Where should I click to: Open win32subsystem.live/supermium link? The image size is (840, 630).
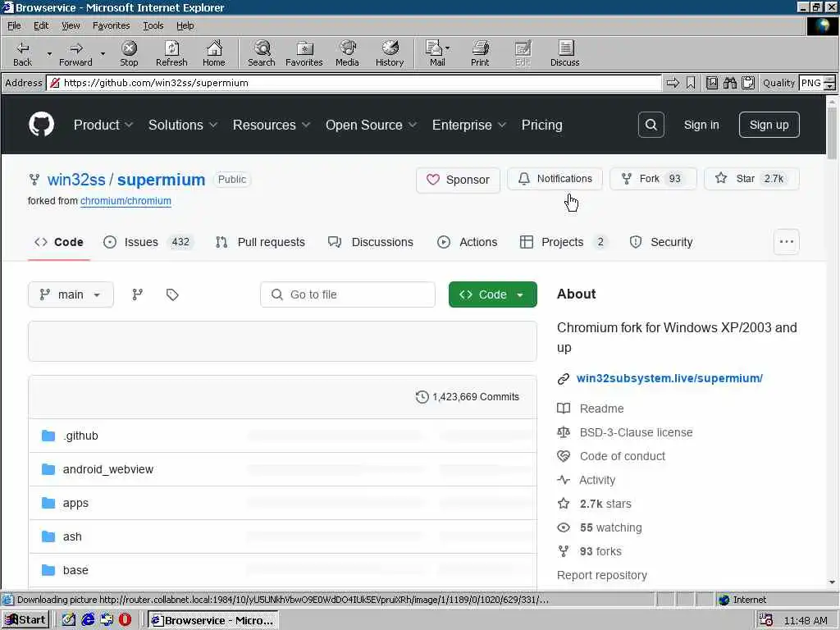click(x=669, y=378)
